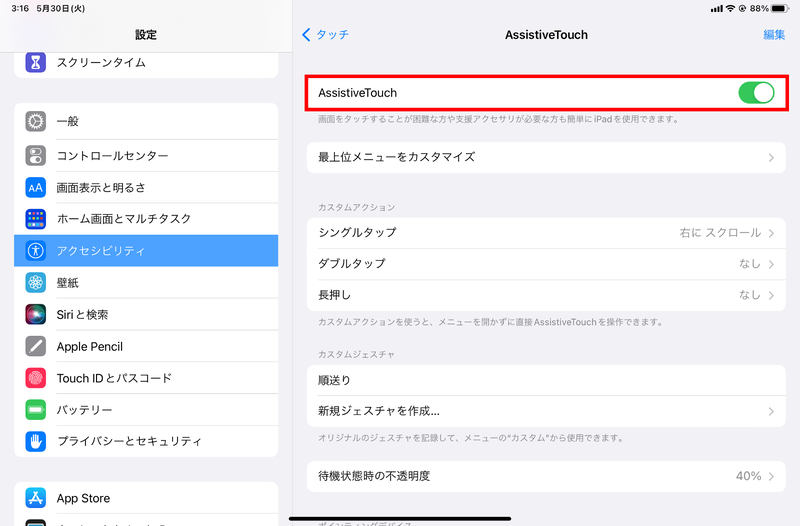Tap the なし value for ダブルタップ
Screen dimensions: 800x526
[x=750, y=264]
